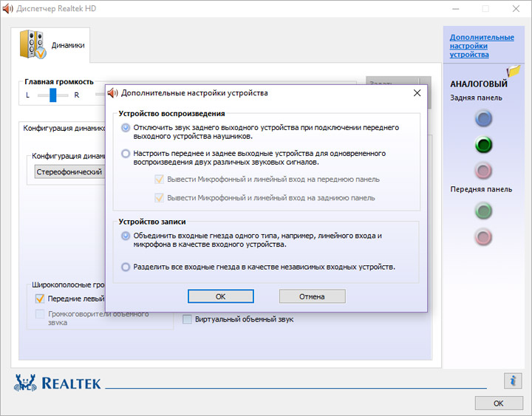Viewport: 532px width, 416px height.
Task: Open Дополнительные настройки устройства link
Action: (482, 46)
